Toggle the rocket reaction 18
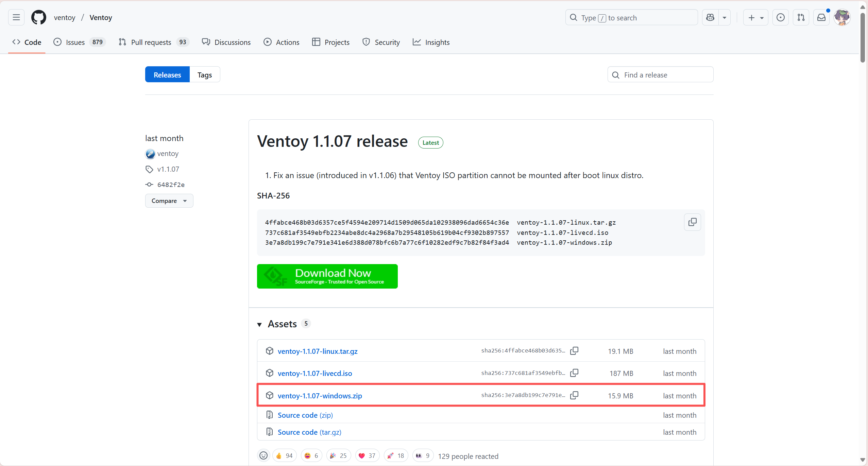Viewport: 868px width, 466px height. pos(396,455)
